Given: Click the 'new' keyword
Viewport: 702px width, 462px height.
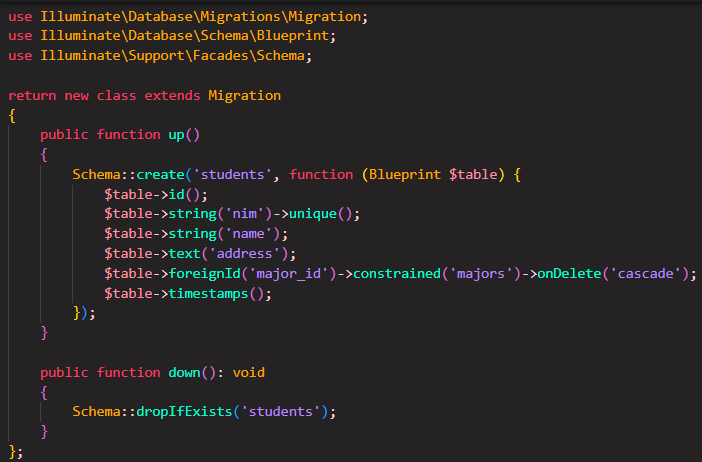Looking at the screenshot, I should click(77, 96).
